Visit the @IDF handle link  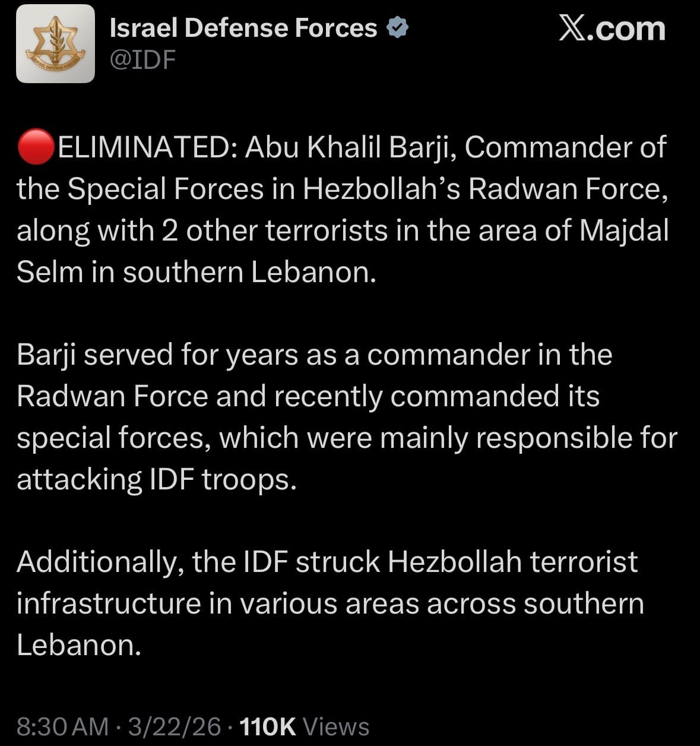143,59
